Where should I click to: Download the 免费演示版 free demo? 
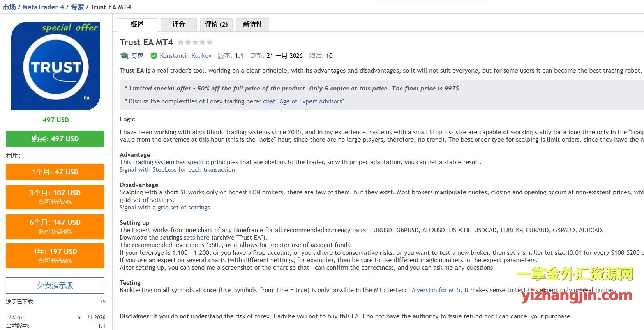click(x=55, y=286)
